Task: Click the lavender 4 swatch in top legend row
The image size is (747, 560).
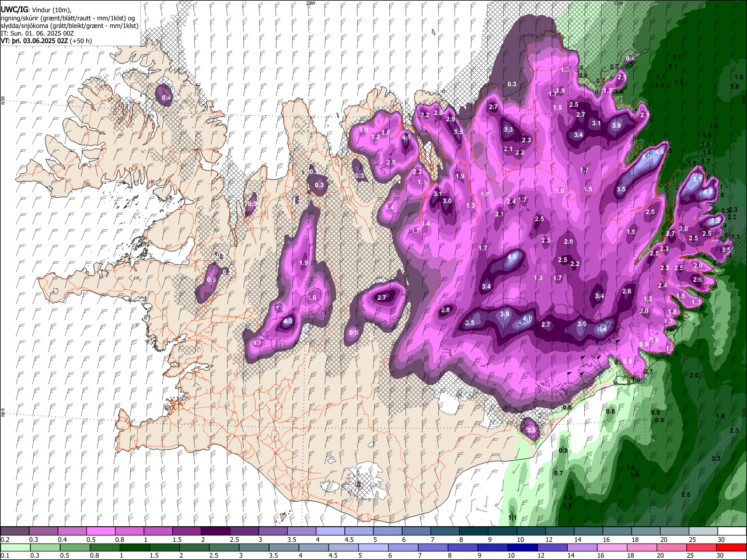Action: coord(330,531)
